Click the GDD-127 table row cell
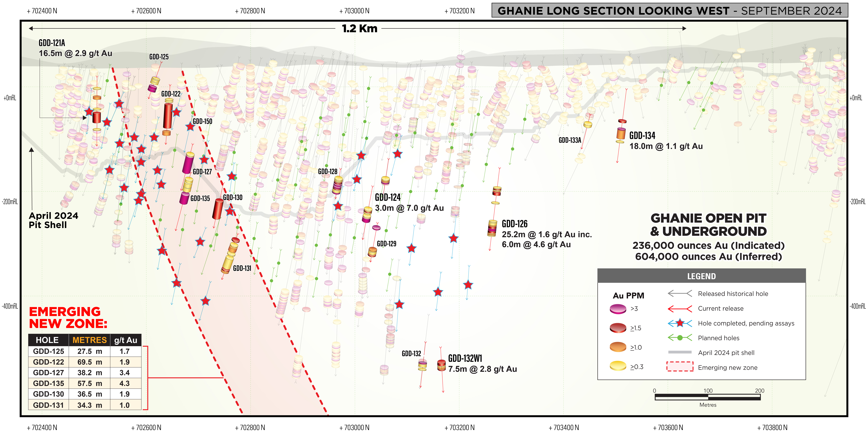This screenshot has width=868, height=437. (48, 373)
